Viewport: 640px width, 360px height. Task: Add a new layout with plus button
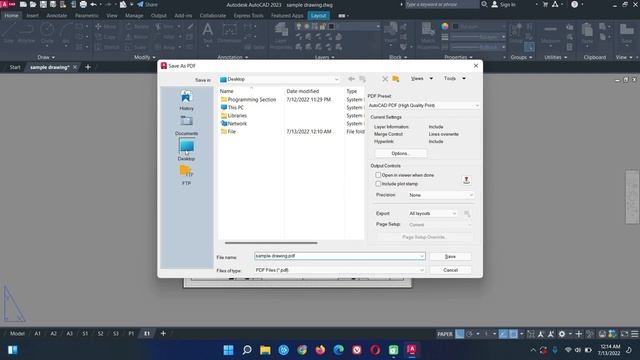163,333
